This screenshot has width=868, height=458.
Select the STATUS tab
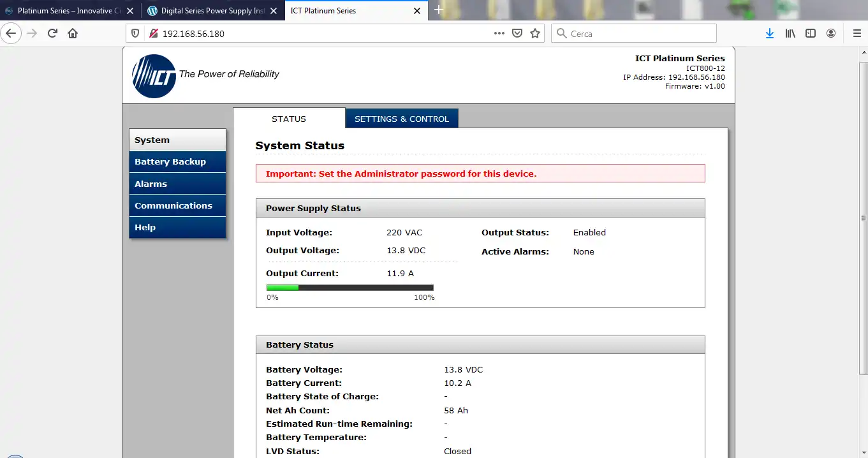tap(289, 119)
